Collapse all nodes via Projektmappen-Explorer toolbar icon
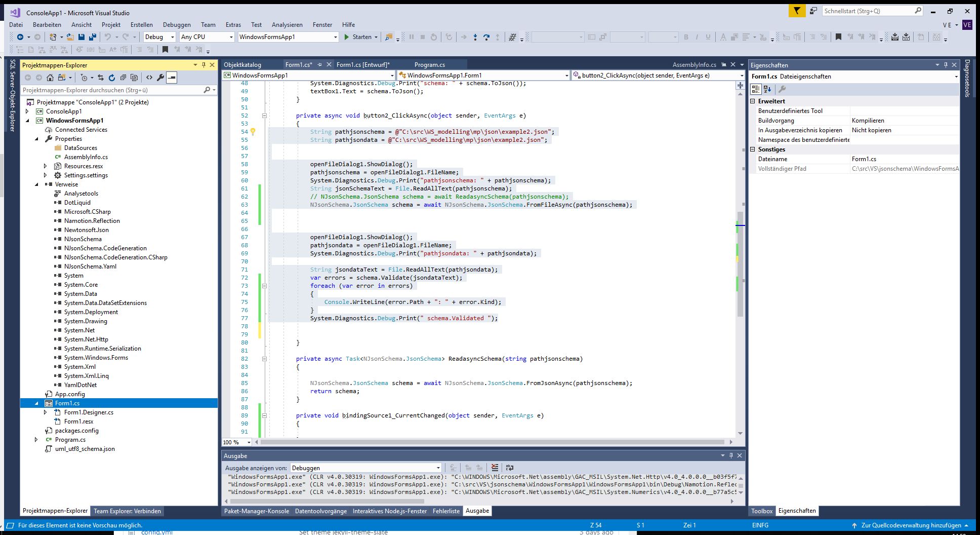 123,77
